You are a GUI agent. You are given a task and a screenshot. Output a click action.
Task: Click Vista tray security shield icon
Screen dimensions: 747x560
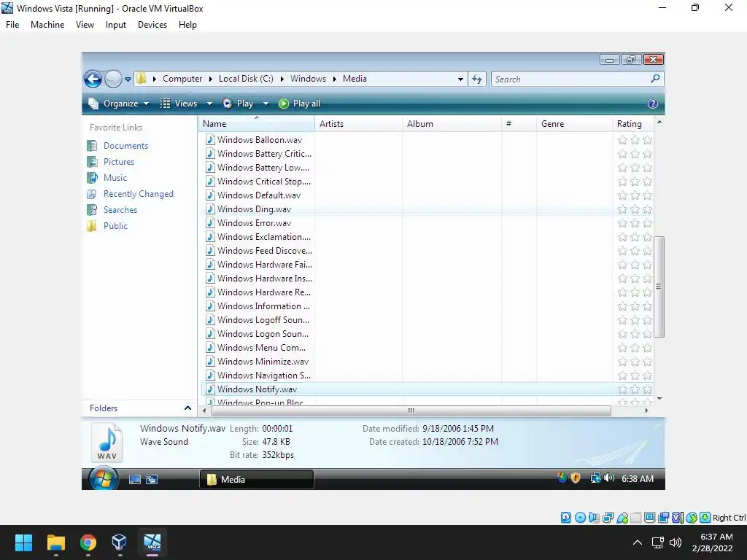point(576,478)
